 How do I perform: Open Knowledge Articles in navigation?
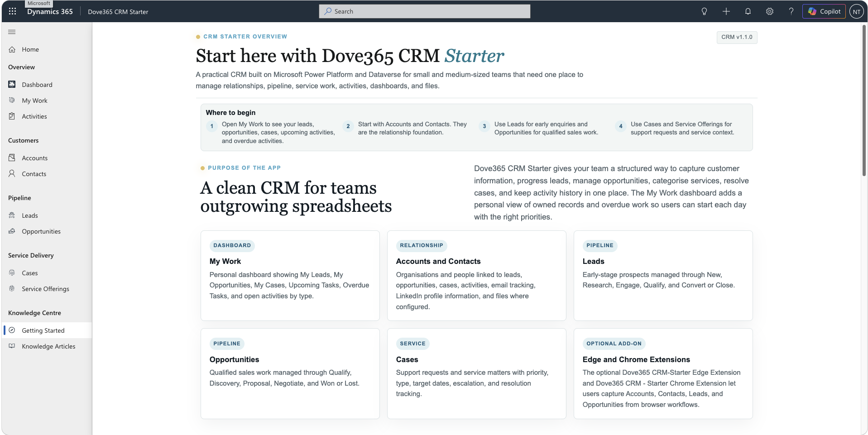pos(47,346)
